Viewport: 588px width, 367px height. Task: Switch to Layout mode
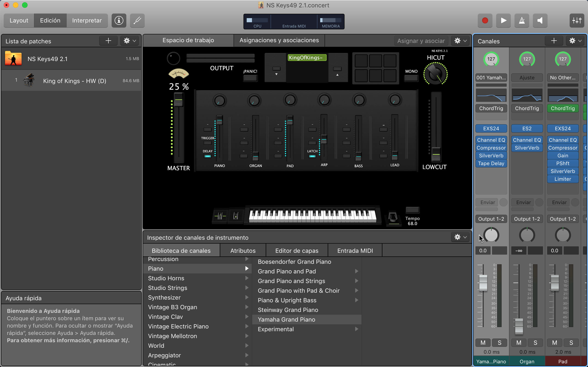click(19, 20)
